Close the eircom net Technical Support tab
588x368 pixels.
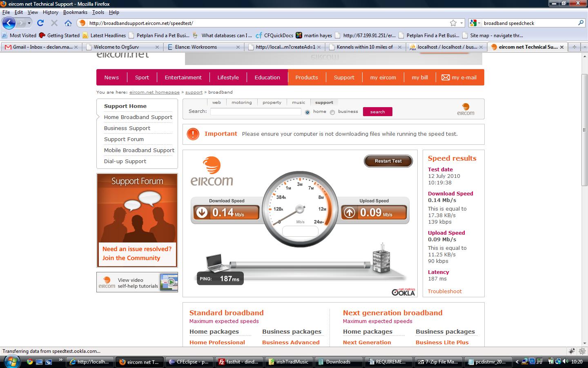point(562,47)
